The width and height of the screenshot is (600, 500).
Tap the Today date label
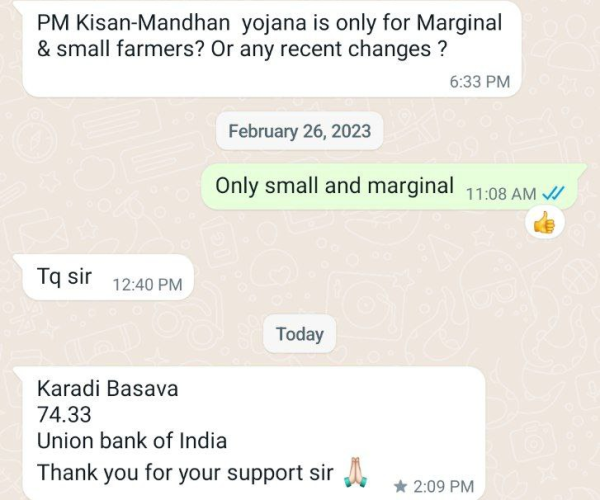300,334
